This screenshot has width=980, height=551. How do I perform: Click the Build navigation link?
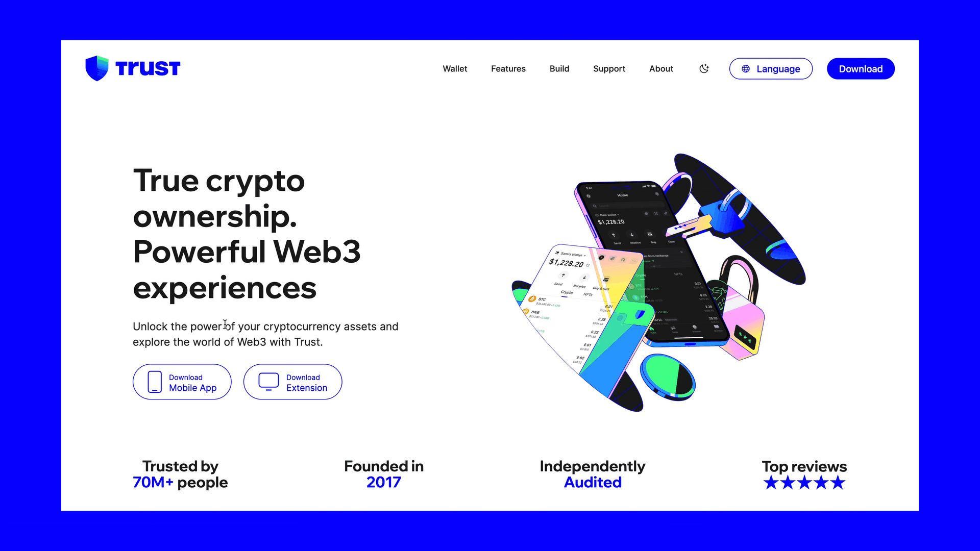tap(559, 69)
